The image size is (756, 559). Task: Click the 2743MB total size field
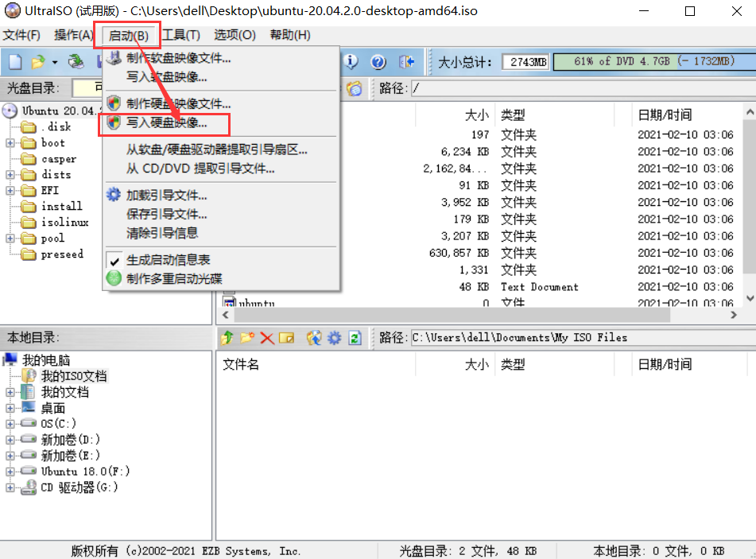526,62
